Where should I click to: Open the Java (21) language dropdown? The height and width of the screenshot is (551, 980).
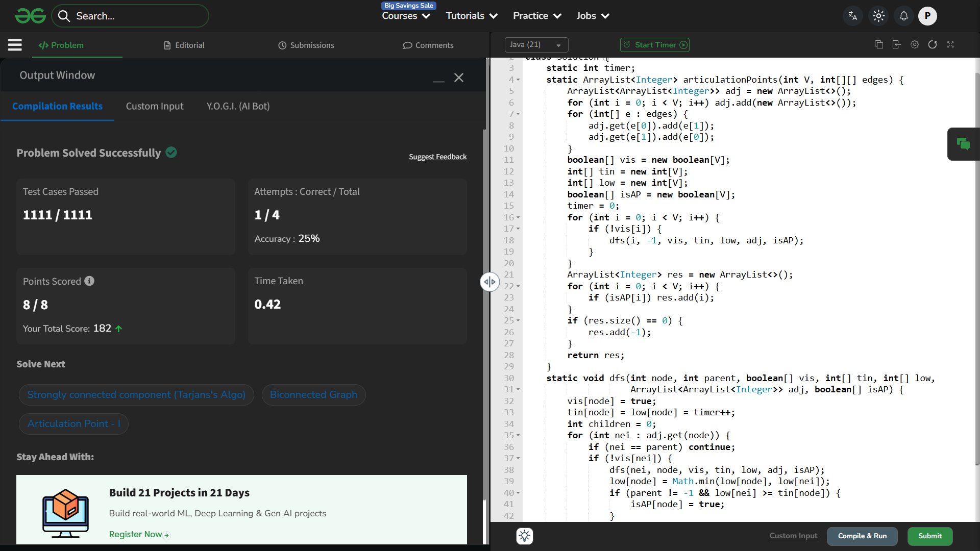[536, 45]
